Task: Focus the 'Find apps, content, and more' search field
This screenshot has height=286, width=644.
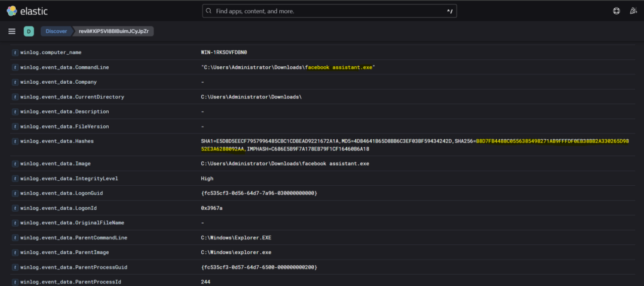Action: coord(327,11)
